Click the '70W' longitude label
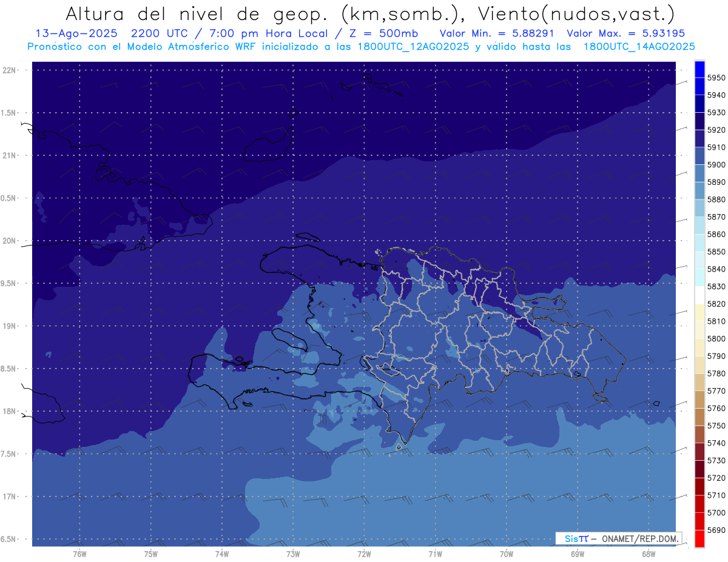Image resolution: width=728 pixels, height=562 pixels. click(506, 554)
